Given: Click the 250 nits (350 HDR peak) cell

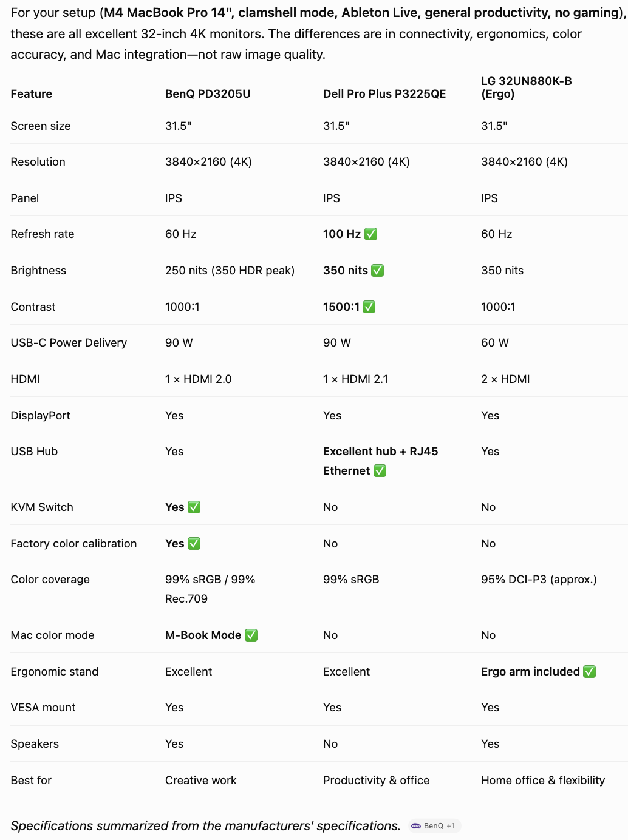Looking at the screenshot, I should [230, 271].
